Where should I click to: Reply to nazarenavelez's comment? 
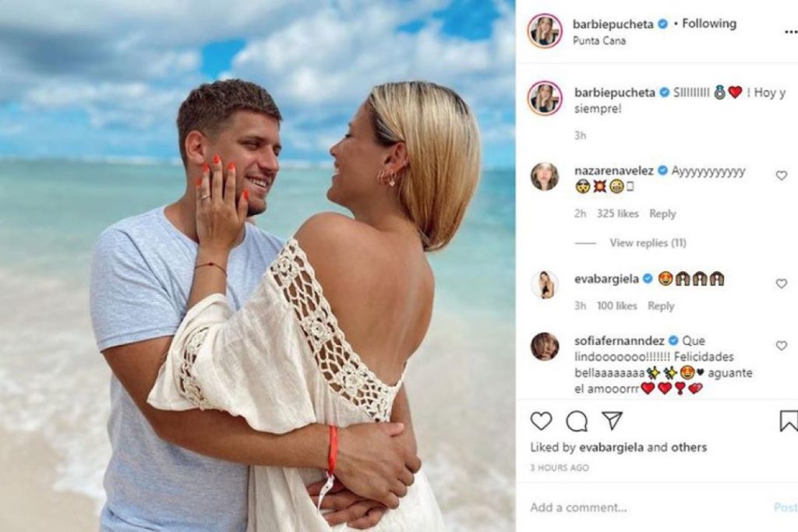[x=662, y=213]
